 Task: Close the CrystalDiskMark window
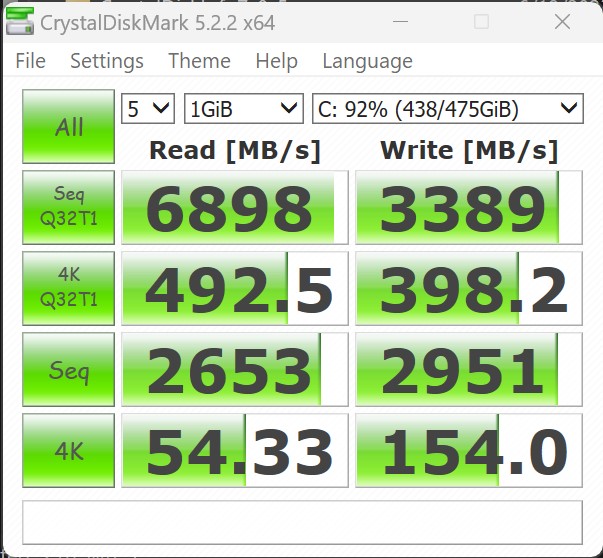pos(562,22)
